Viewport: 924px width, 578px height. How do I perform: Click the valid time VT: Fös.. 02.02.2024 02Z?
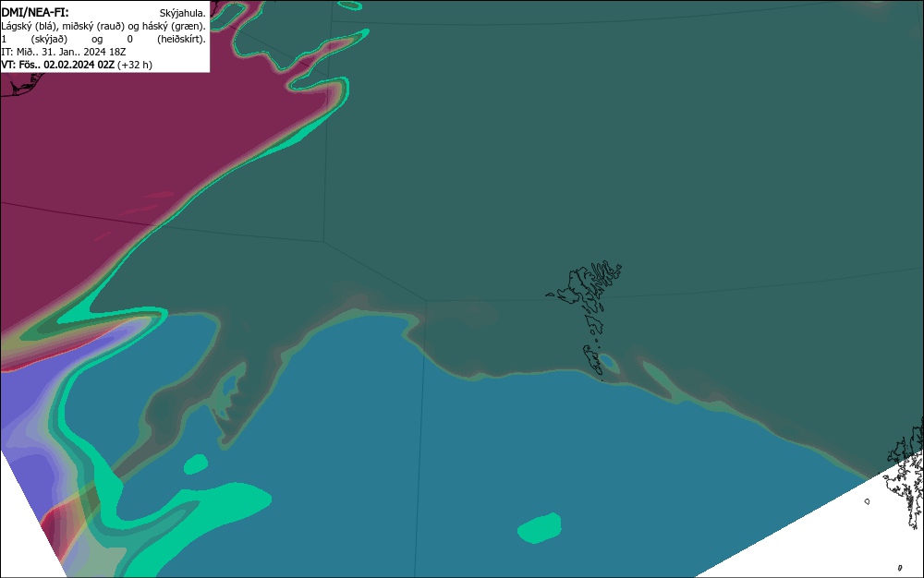point(57,65)
